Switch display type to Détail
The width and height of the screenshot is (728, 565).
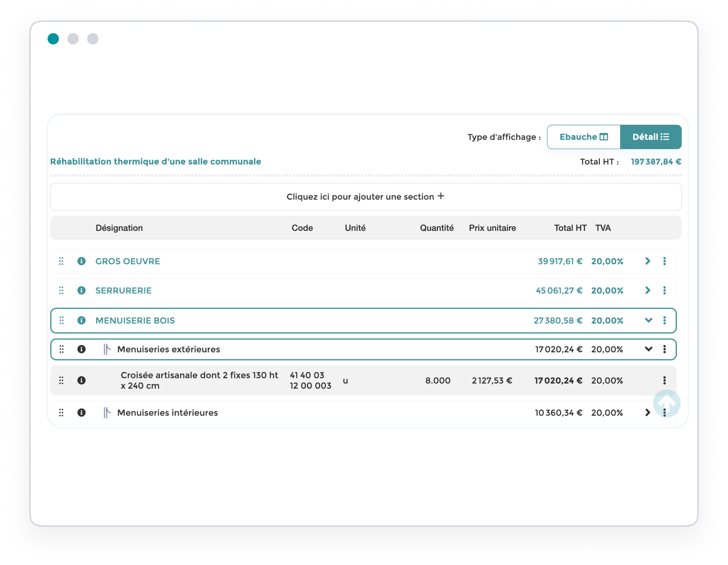651,137
